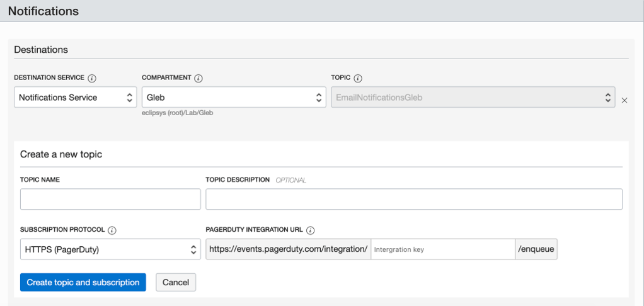Cancel the new topic creation
The image size is (644, 306).
click(176, 283)
